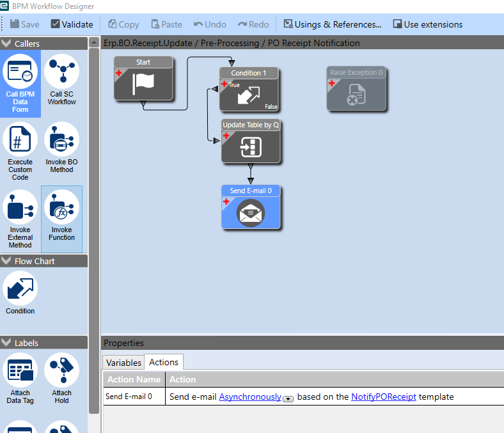Screen dimensions: 504x433
Task: Click the palette vertical scrollbar
Action: point(94,231)
